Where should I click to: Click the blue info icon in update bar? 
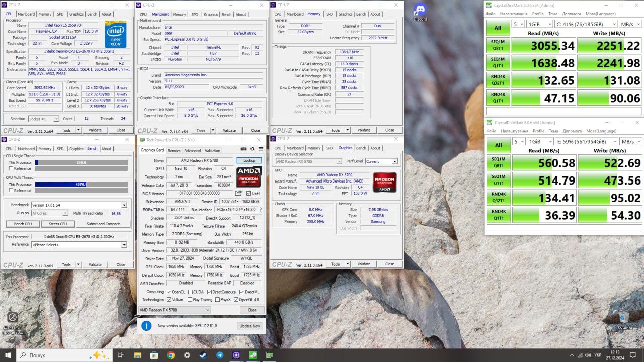pos(146,326)
